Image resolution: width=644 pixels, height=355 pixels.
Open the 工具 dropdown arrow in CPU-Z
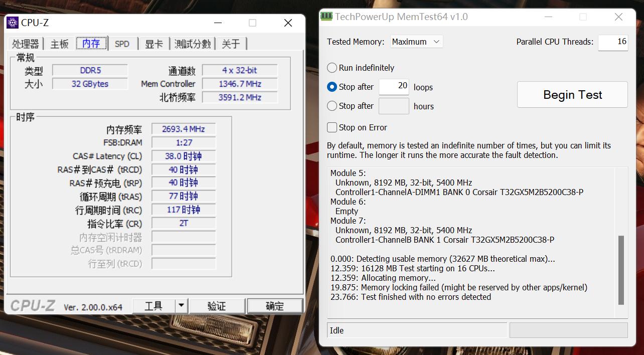coord(180,305)
